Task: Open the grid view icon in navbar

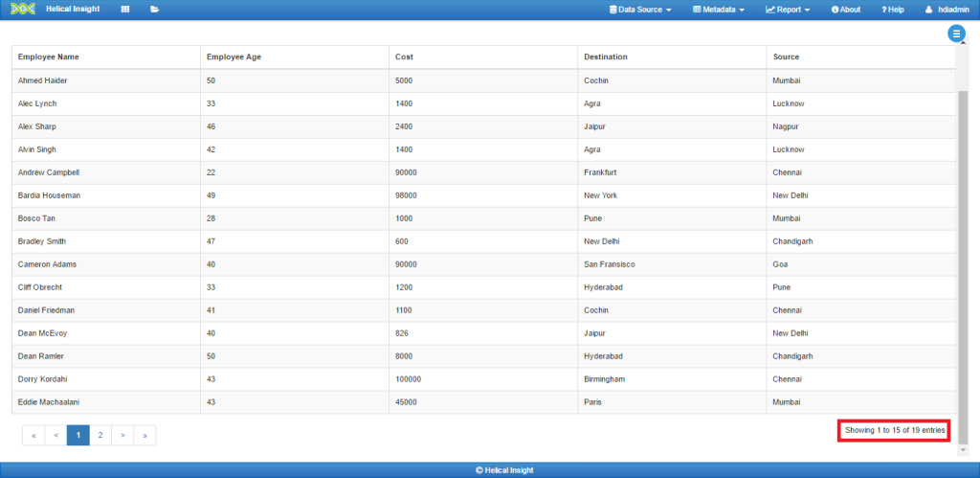Action: [125, 10]
